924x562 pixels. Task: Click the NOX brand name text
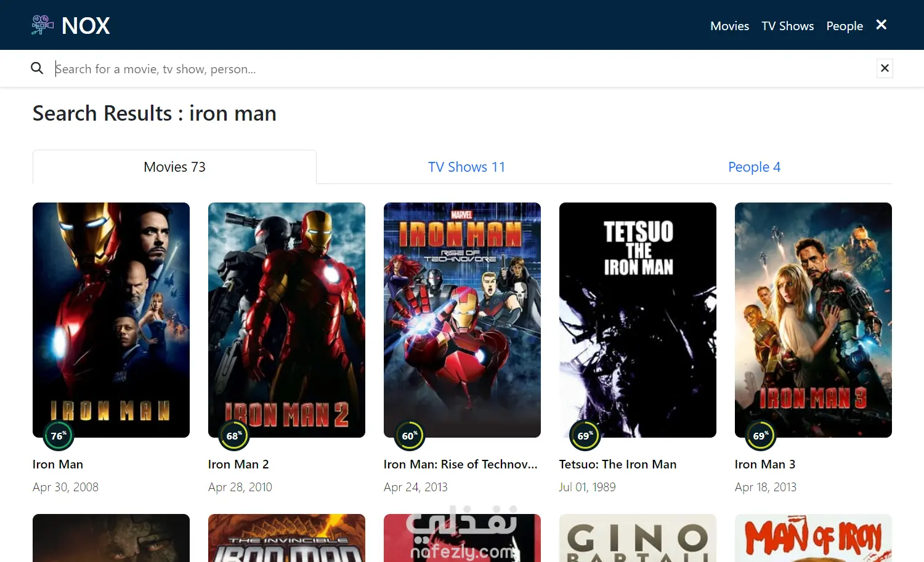86,26
